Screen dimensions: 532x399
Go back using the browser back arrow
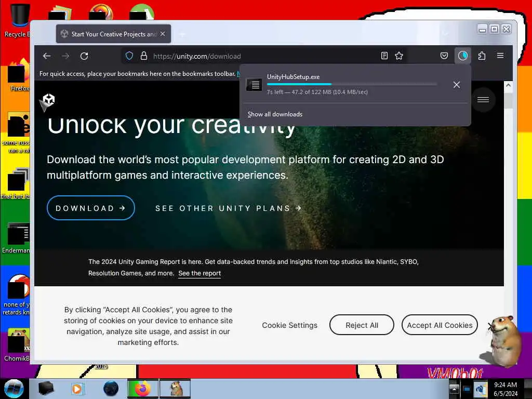click(47, 56)
